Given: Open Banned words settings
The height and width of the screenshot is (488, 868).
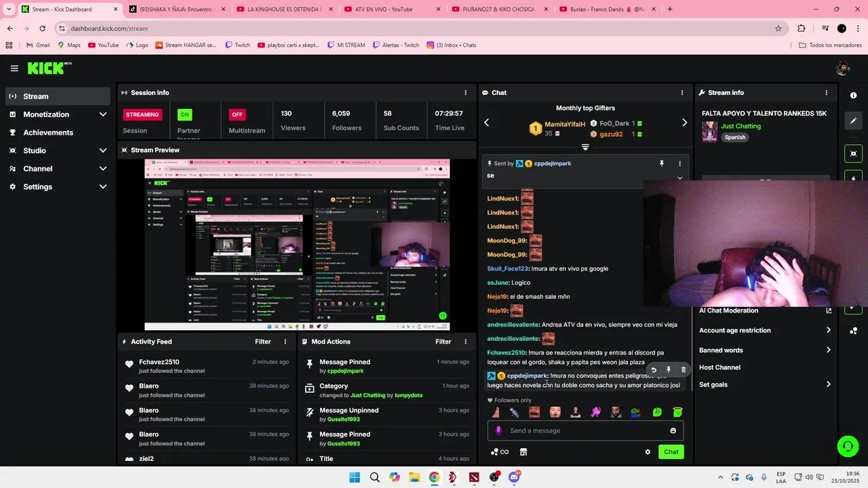Looking at the screenshot, I should click(765, 350).
